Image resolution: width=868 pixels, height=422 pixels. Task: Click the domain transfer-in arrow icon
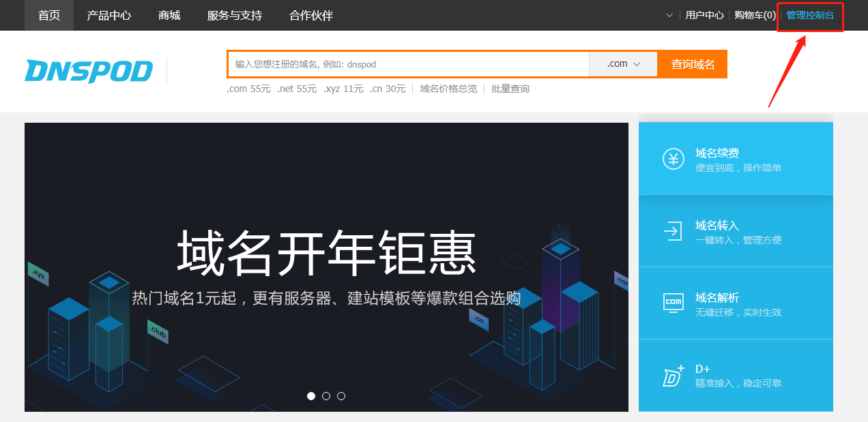tap(673, 231)
